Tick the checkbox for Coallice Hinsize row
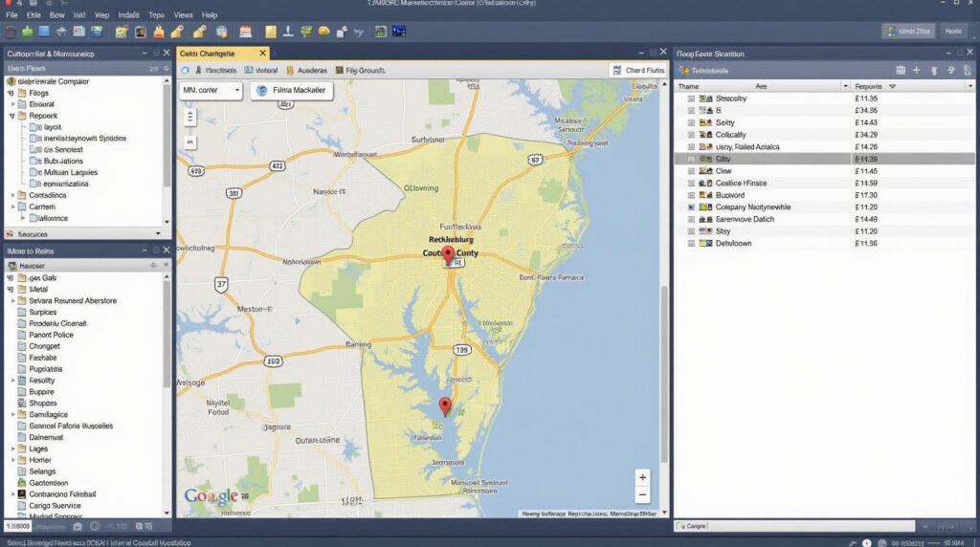Screen dimensions: 980x547 (691, 184)
